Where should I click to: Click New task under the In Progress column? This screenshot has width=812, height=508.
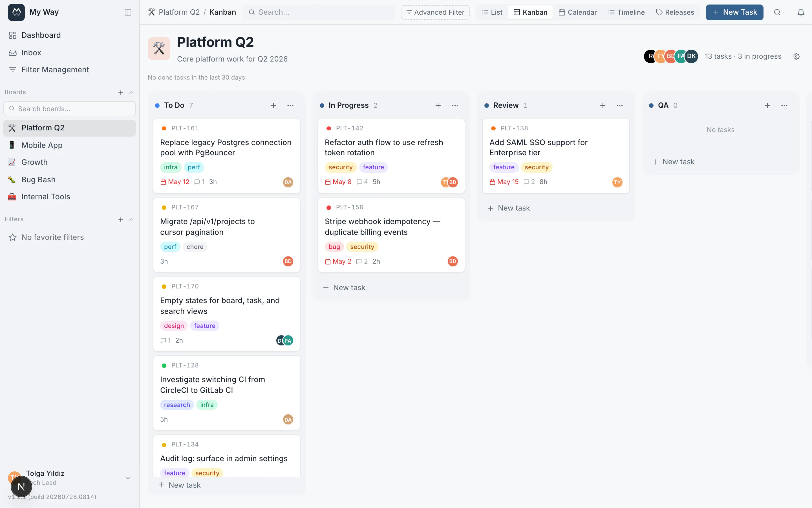pos(344,288)
